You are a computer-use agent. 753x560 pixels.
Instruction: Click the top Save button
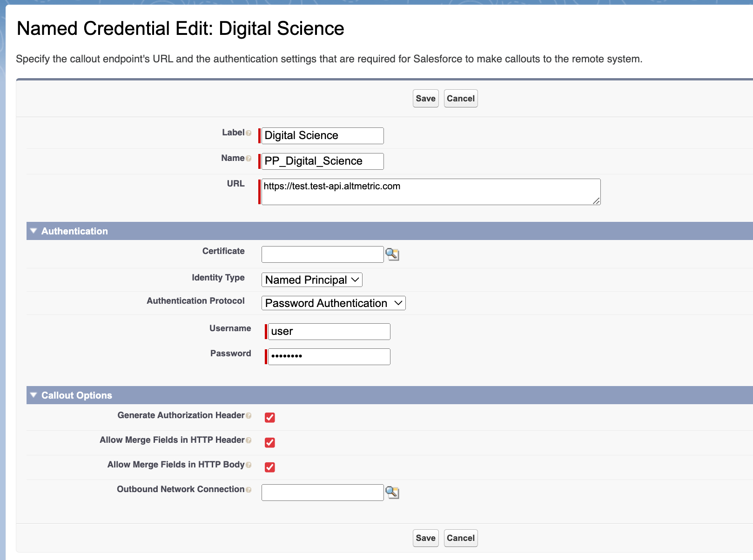tap(425, 99)
